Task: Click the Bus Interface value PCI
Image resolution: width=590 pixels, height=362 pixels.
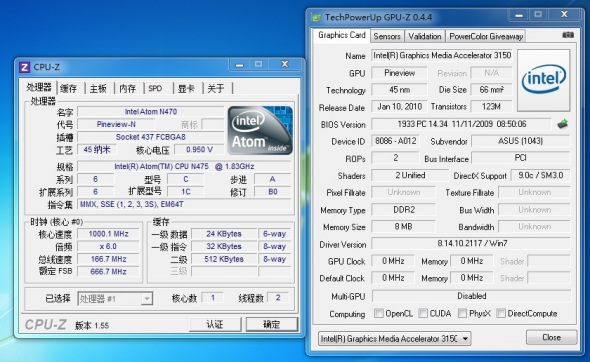Action: (520, 158)
